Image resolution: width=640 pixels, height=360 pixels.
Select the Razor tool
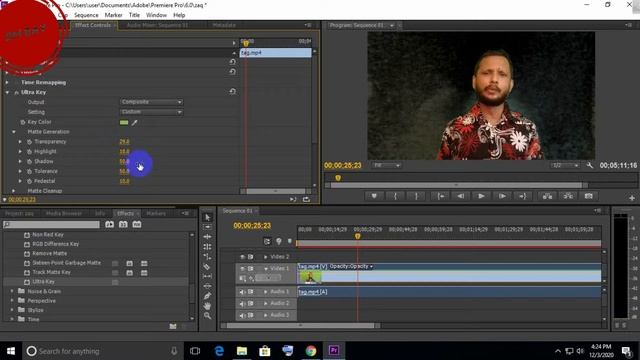pyautogui.click(x=207, y=267)
